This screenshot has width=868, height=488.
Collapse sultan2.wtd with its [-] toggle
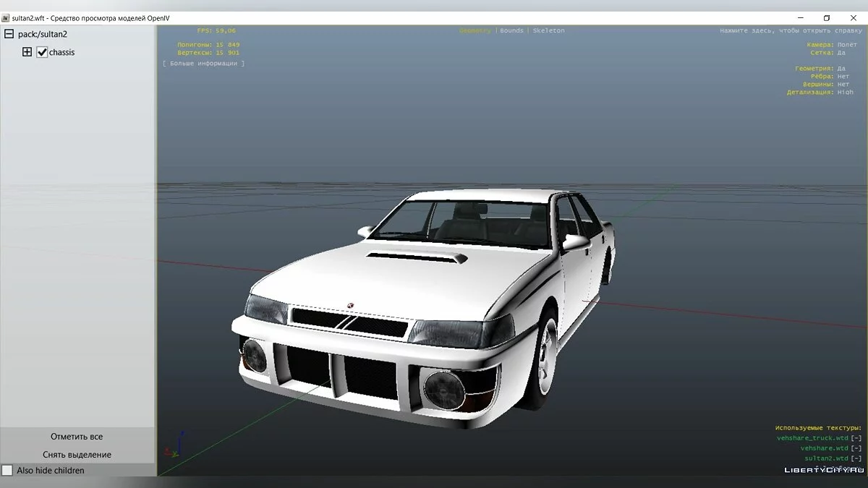click(856, 458)
